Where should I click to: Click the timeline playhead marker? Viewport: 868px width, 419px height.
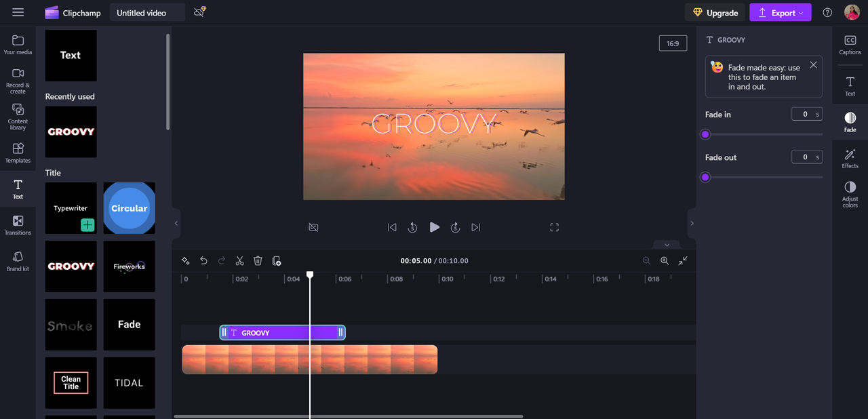310,275
